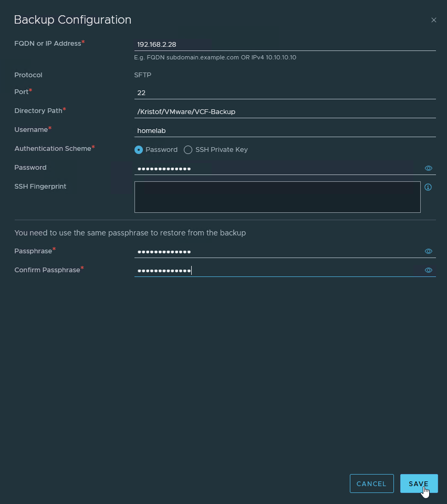Select the Password authentication scheme
Viewport: 447px width, 504px height.
coord(139,150)
